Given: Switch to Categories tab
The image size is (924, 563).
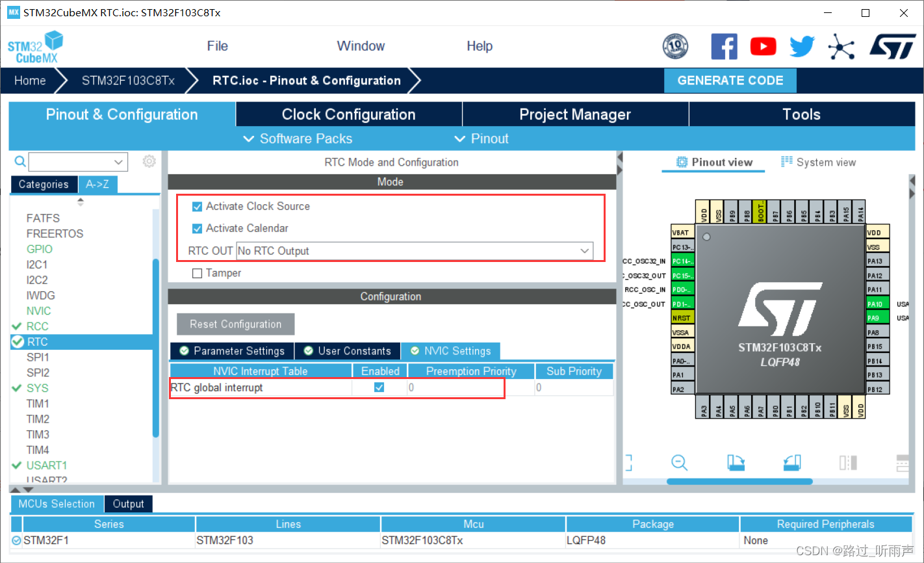Looking at the screenshot, I should (44, 185).
